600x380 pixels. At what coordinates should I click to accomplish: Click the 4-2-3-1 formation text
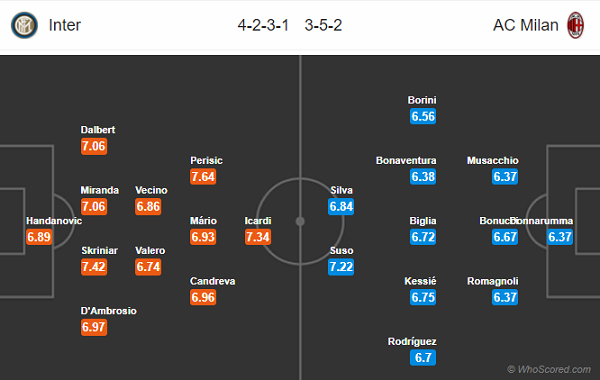pyautogui.click(x=263, y=25)
